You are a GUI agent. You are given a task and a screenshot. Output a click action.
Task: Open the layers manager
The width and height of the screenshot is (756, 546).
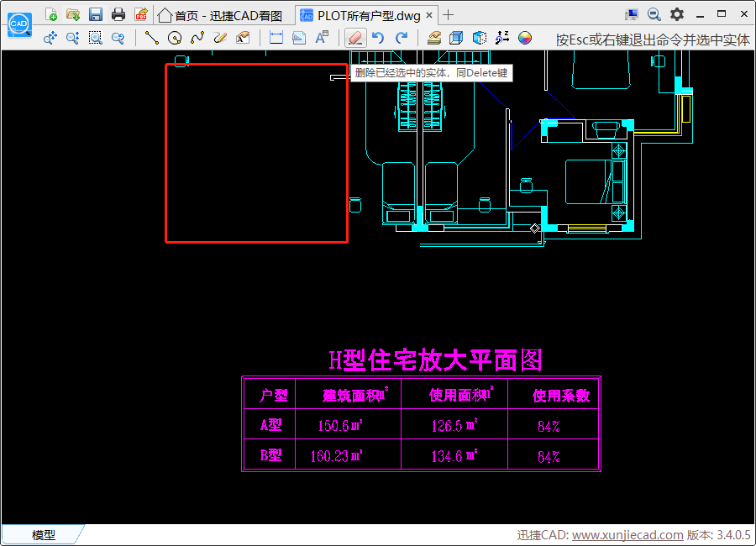pos(434,38)
